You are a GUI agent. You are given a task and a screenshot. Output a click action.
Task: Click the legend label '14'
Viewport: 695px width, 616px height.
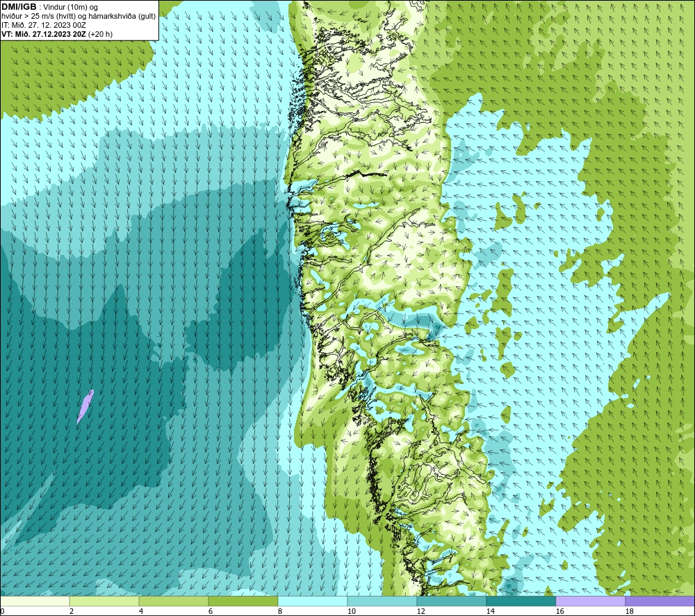coord(490,611)
